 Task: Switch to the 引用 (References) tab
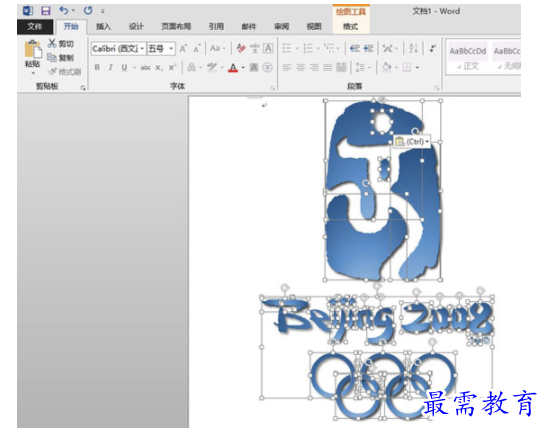(216, 26)
